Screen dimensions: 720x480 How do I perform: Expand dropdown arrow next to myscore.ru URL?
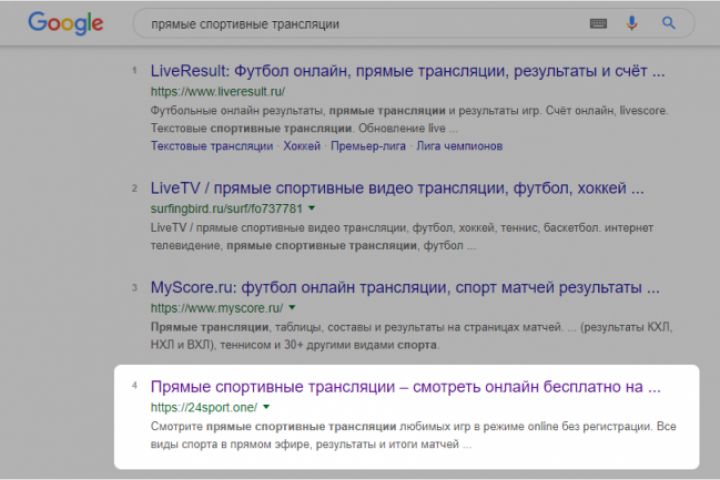(x=292, y=307)
